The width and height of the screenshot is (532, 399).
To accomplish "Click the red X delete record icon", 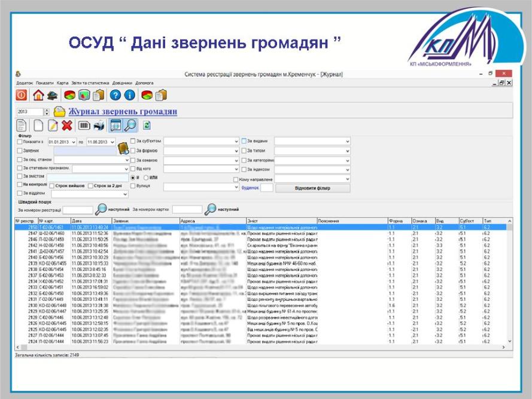I will 67,126.
